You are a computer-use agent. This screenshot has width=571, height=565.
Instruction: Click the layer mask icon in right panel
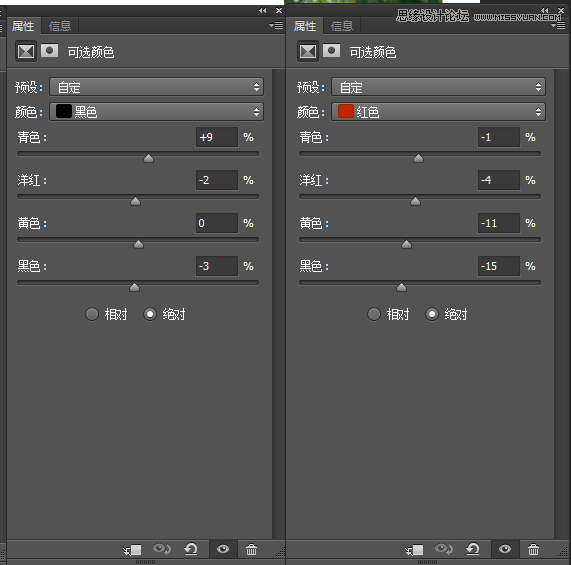(x=331, y=51)
